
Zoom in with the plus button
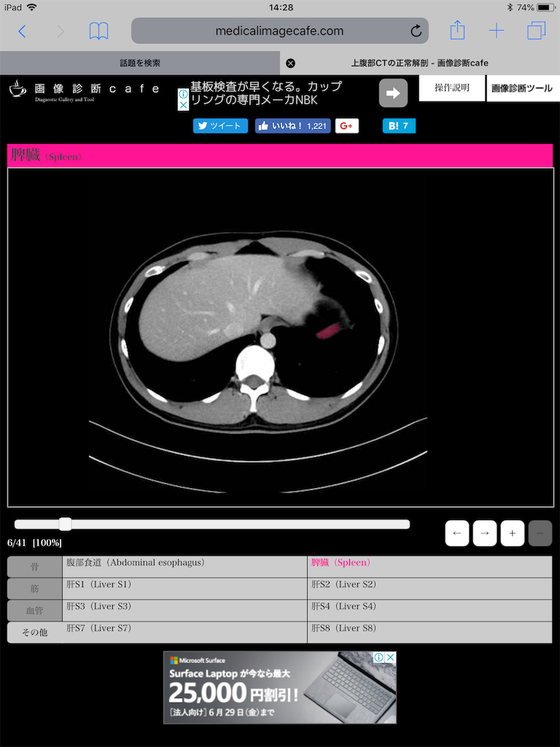pos(513,533)
